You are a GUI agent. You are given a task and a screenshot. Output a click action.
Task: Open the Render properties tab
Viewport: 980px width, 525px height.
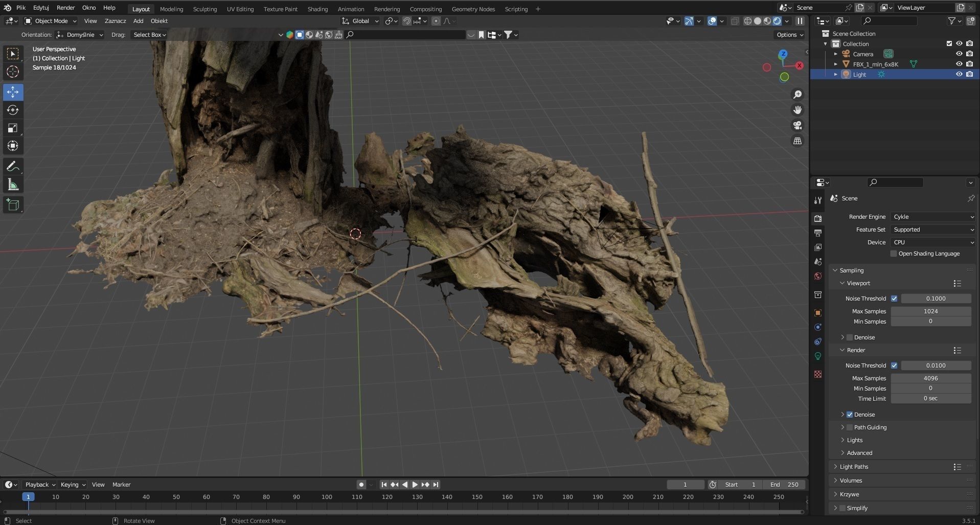(818, 218)
